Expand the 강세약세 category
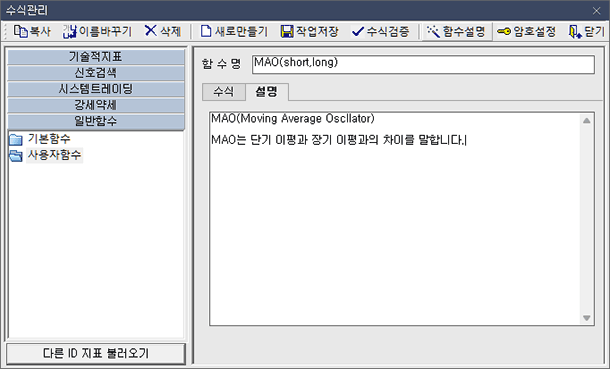Image resolution: width=610 pixels, height=369 pixels. coord(96,105)
